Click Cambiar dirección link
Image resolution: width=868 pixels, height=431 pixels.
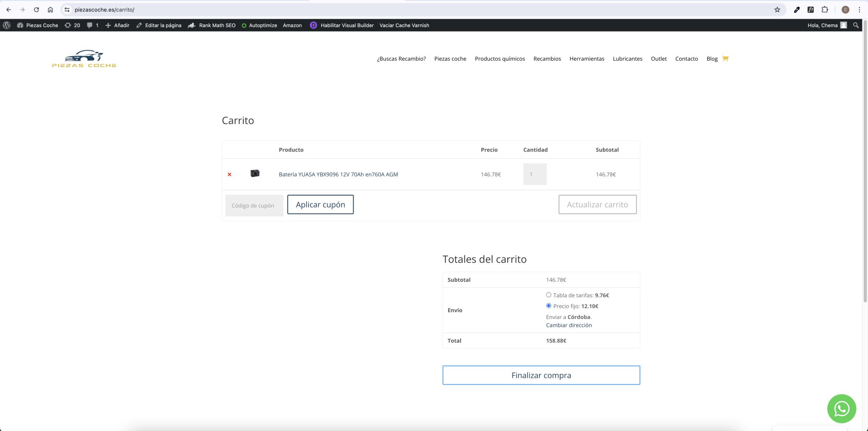point(569,325)
